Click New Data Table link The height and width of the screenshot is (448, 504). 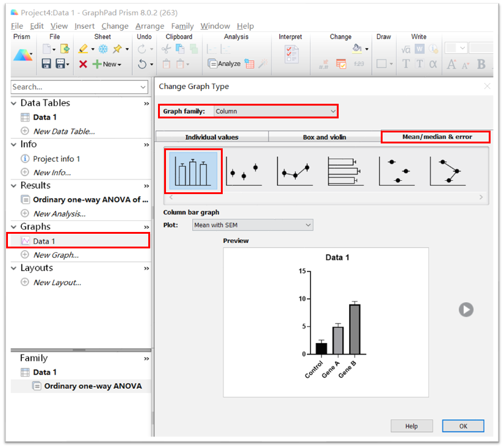pos(64,131)
